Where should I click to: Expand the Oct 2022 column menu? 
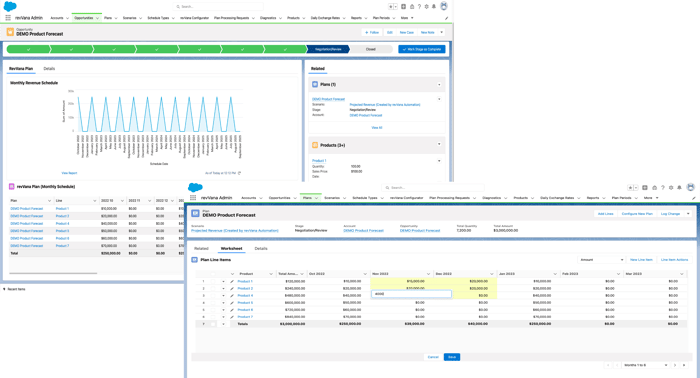pyautogui.click(x=365, y=274)
